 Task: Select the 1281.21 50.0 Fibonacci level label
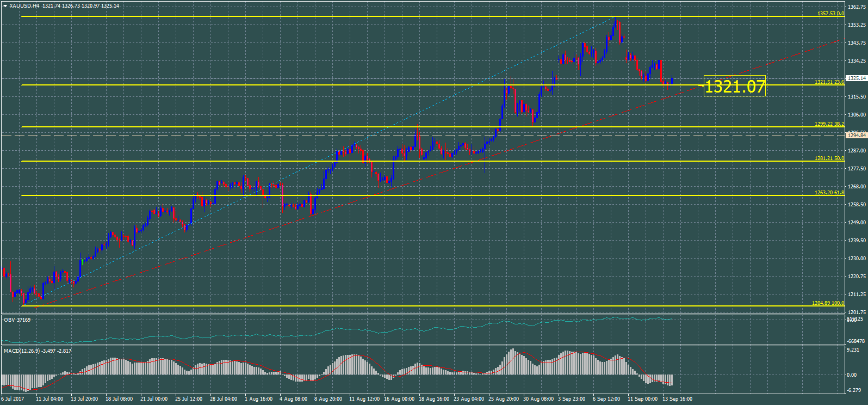pos(829,158)
